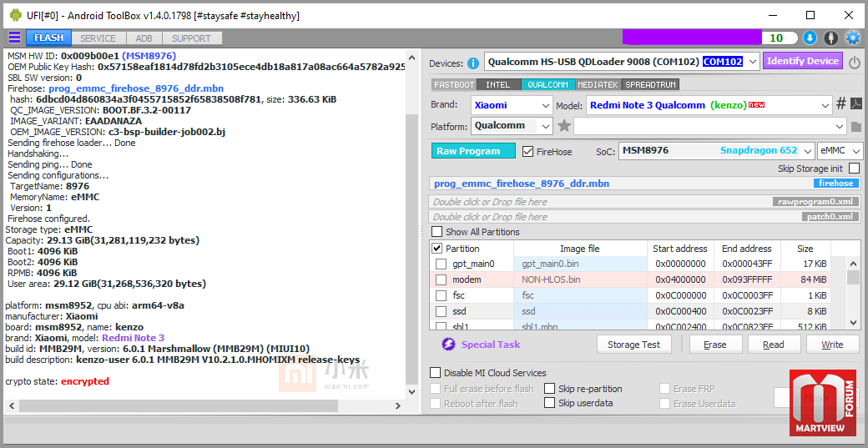Open the Devices COM port dropdown
Image resolution: width=868 pixels, height=448 pixels.
coord(752,62)
